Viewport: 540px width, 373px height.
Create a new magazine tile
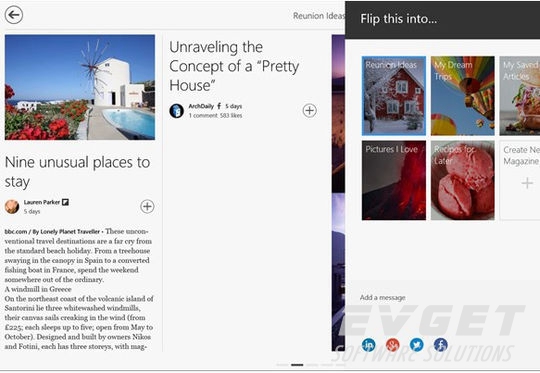click(520, 180)
